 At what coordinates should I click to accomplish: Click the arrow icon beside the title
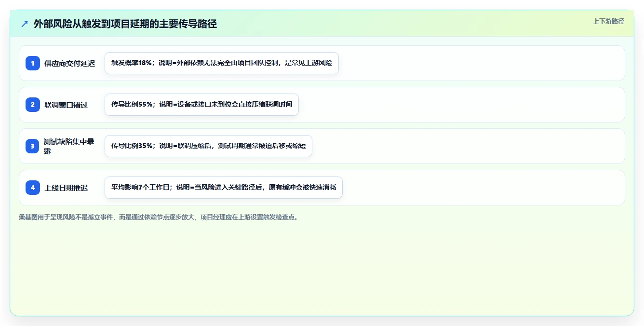[25, 24]
